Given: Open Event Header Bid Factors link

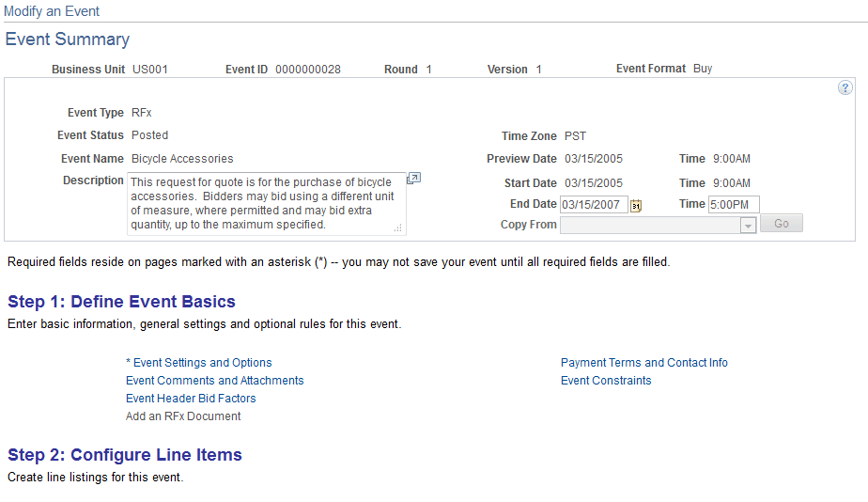Looking at the screenshot, I should pyautogui.click(x=191, y=399).
